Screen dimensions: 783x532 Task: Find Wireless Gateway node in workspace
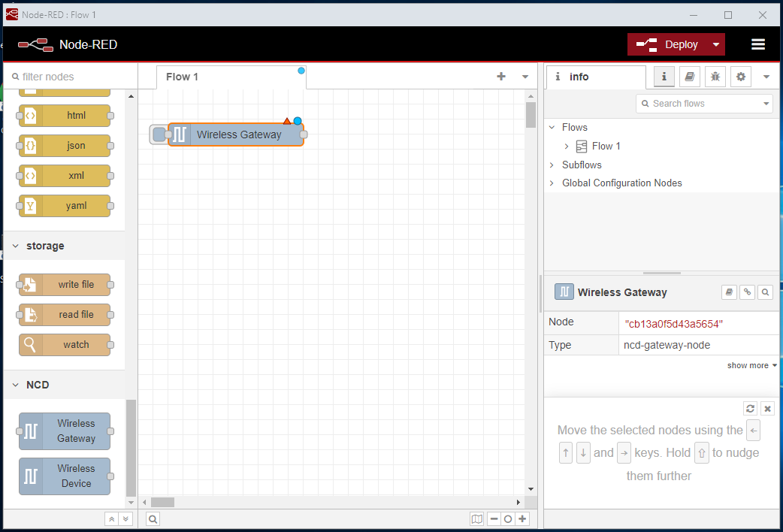[x=765, y=292]
